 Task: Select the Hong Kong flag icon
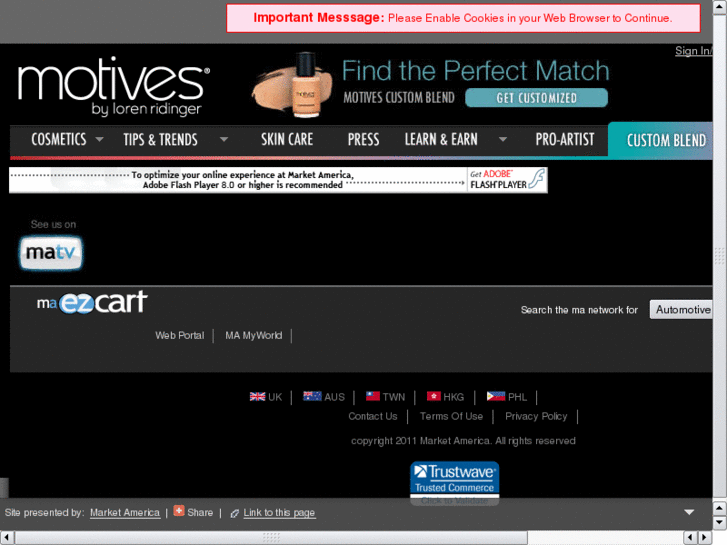pos(434,396)
